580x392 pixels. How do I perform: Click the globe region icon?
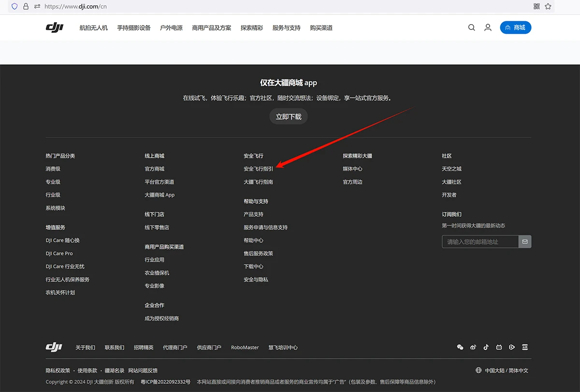pyautogui.click(x=478, y=370)
